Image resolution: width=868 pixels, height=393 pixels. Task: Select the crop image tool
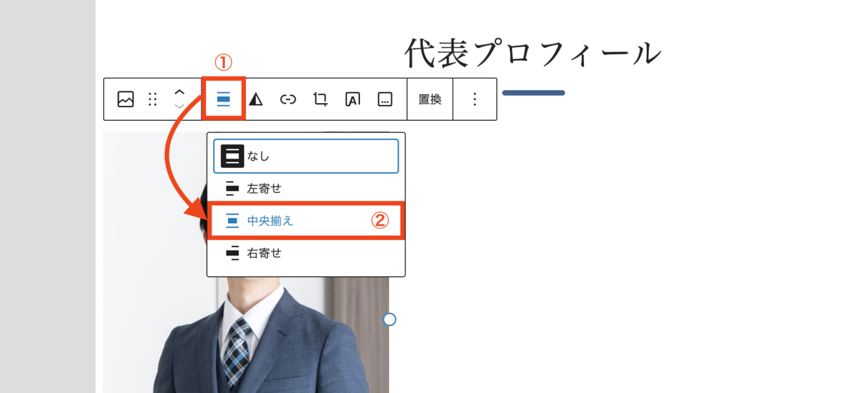pos(320,99)
